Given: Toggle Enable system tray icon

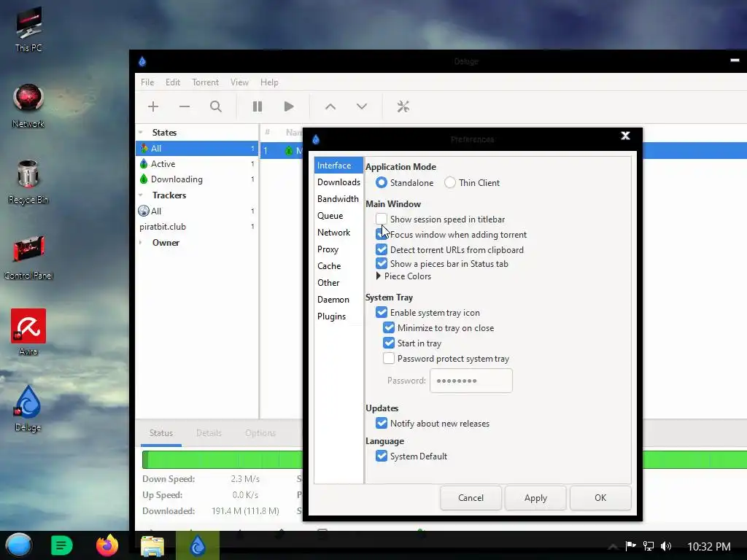Looking at the screenshot, I should coord(381,312).
